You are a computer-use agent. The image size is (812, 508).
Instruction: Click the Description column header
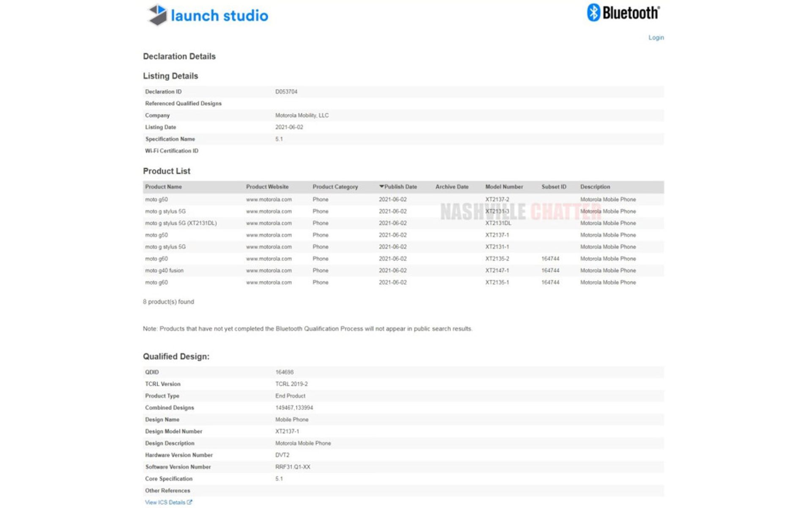point(595,187)
